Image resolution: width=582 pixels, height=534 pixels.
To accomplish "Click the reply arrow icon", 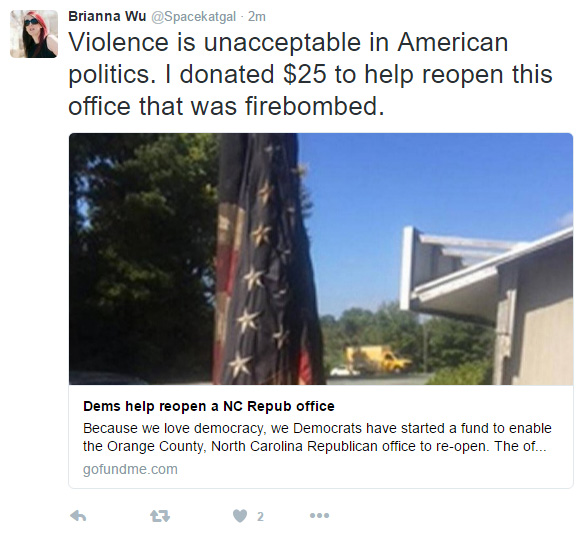I will point(78,516).
